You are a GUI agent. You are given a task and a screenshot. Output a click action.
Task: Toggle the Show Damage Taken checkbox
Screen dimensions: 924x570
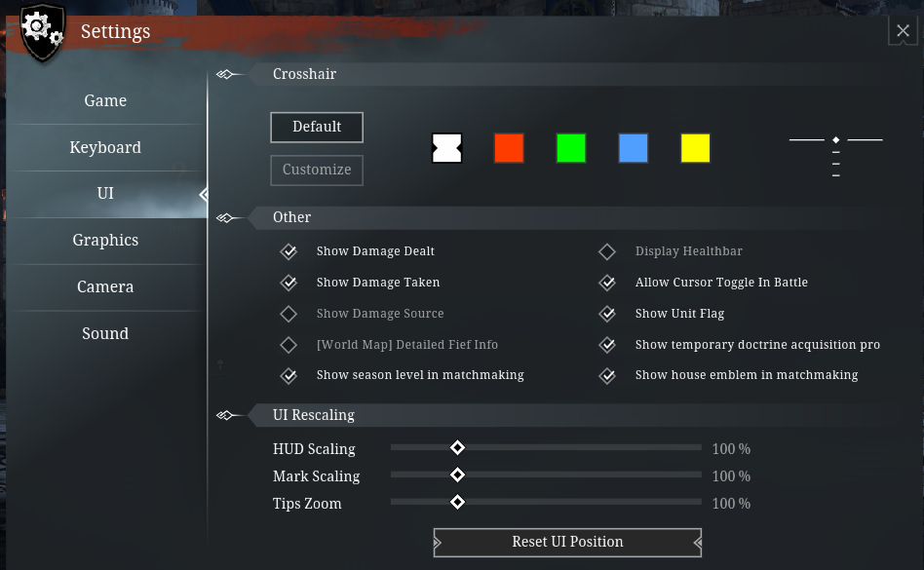pyautogui.click(x=289, y=283)
